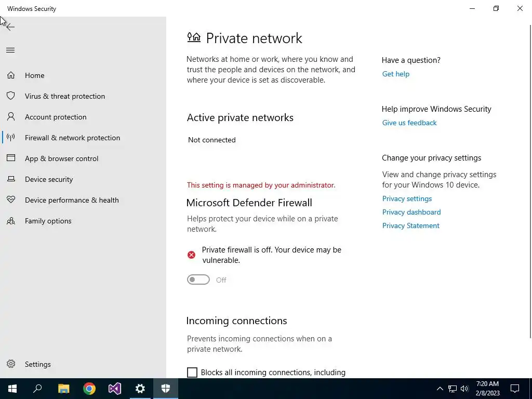Click 'Private firewall is off' warning text
Viewport: 532px width, 399px height.
[x=271, y=255]
